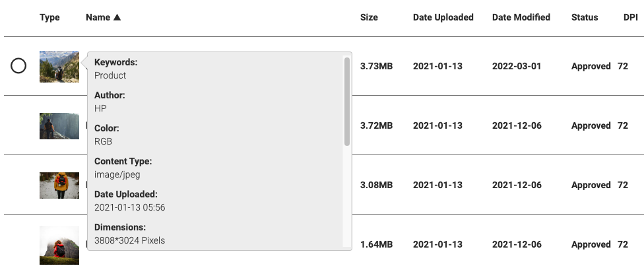The width and height of the screenshot is (644, 272).
Task: Click the 2022-03-01 modified date
Action: [517, 66]
